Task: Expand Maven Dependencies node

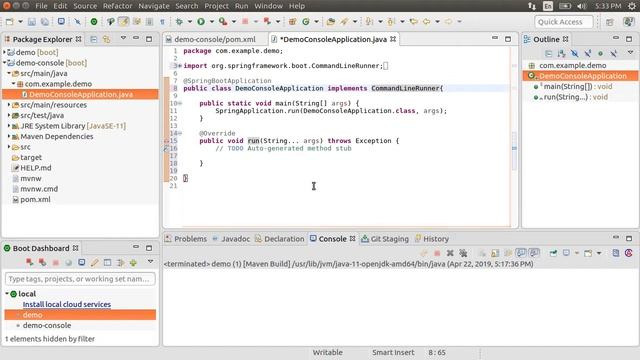Action: (x=9, y=136)
